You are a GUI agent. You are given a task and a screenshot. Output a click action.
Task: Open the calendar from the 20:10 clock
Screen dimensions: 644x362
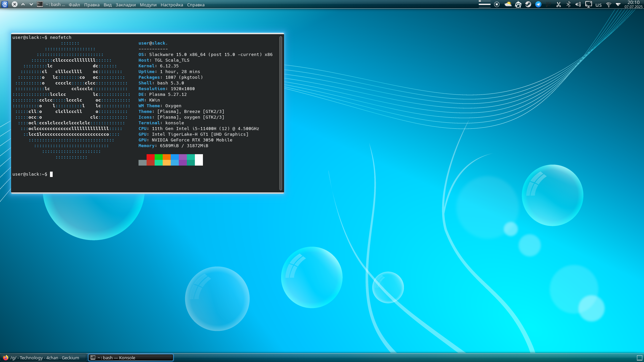click(x=633, y=4)
